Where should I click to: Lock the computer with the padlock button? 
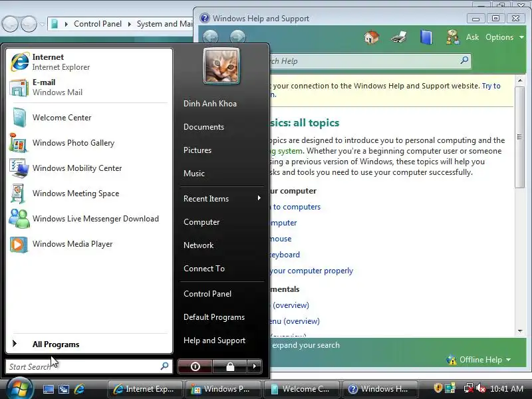point(230,366)
